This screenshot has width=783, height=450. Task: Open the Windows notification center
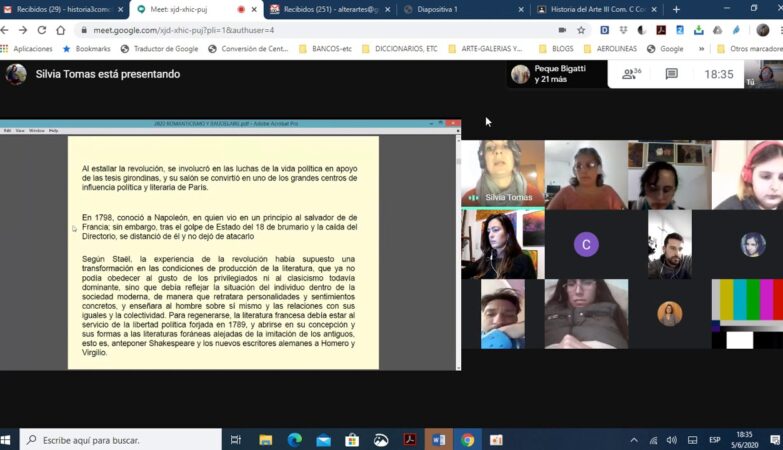point(775,440)
